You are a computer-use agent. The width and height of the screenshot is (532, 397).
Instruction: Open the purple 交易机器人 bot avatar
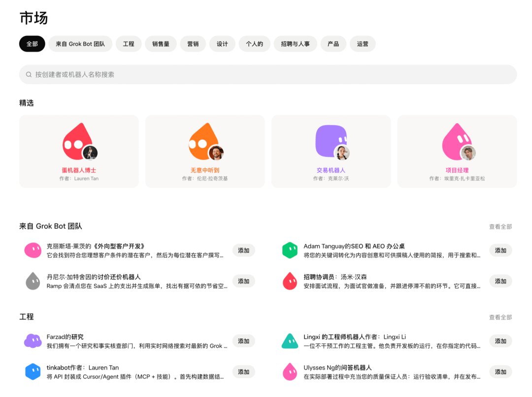tap(331, 141)
